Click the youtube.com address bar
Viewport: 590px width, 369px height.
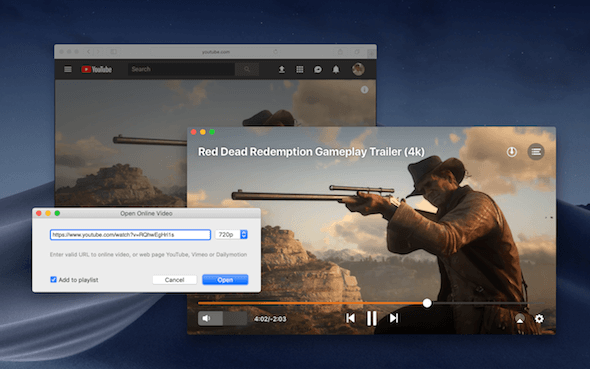pyautogui.click(x=216, y=52)
